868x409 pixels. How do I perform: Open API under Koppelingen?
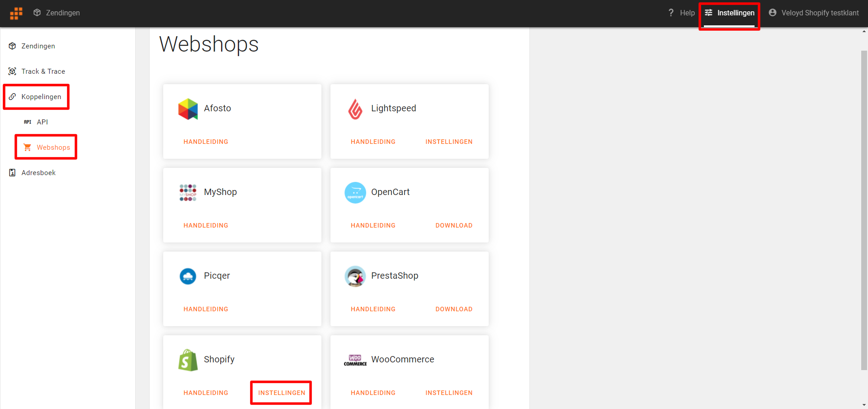coord(36,122)
